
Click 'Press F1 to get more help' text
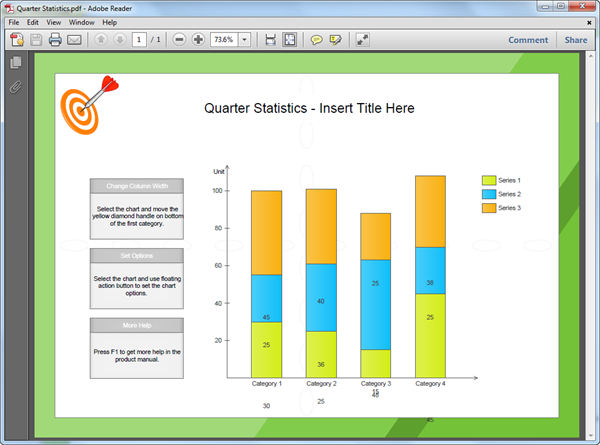click(x=137, y=355)
